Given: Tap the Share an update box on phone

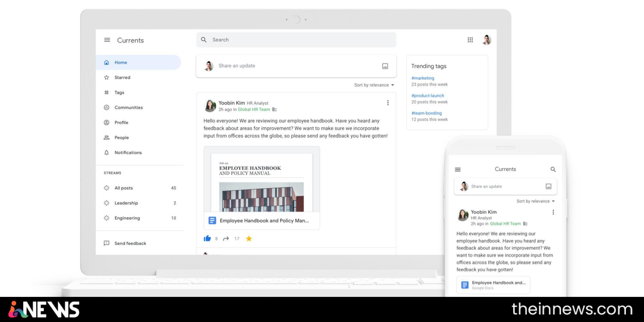Looking at the screenshot, I should coord(505,186).
